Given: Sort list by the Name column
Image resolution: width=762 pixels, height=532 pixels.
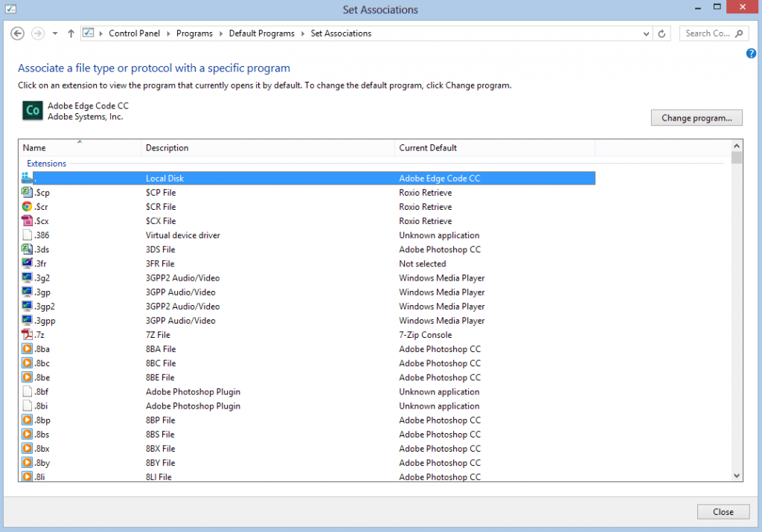Looking at the screenshot, I should (80, 148).
